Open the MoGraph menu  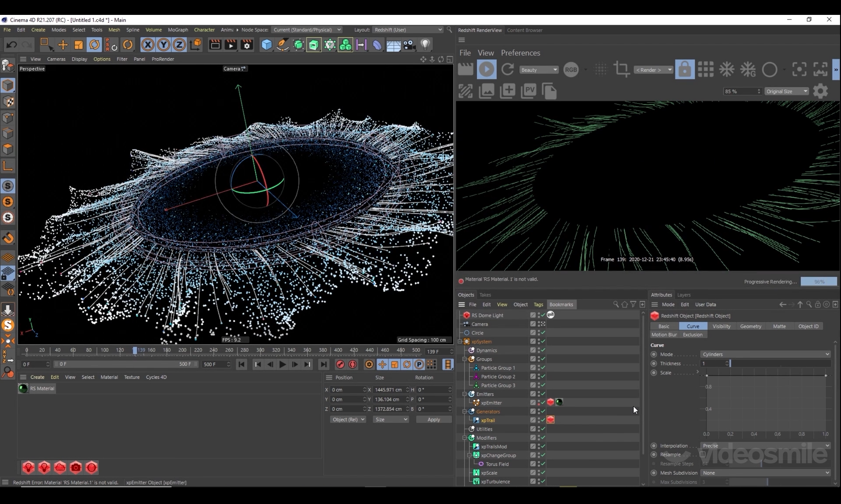(x=178, y=30)
